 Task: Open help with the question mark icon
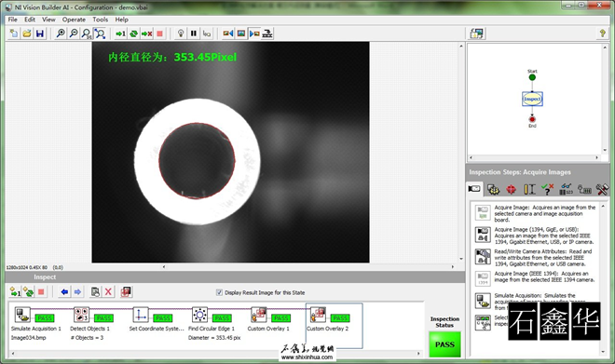point(603,34)
